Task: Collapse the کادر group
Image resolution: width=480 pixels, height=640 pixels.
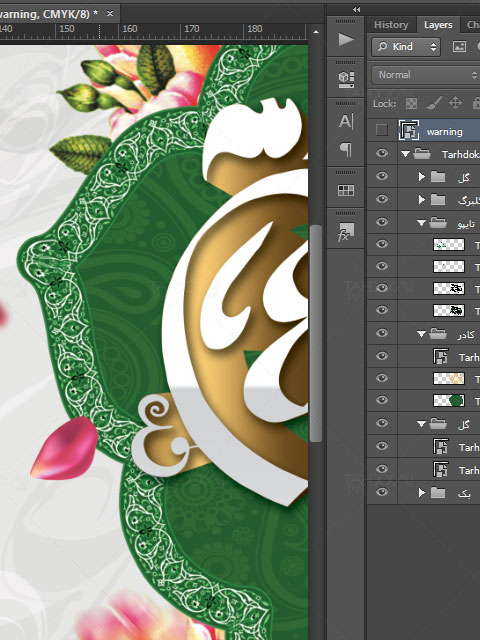Action: coord(422,334)
